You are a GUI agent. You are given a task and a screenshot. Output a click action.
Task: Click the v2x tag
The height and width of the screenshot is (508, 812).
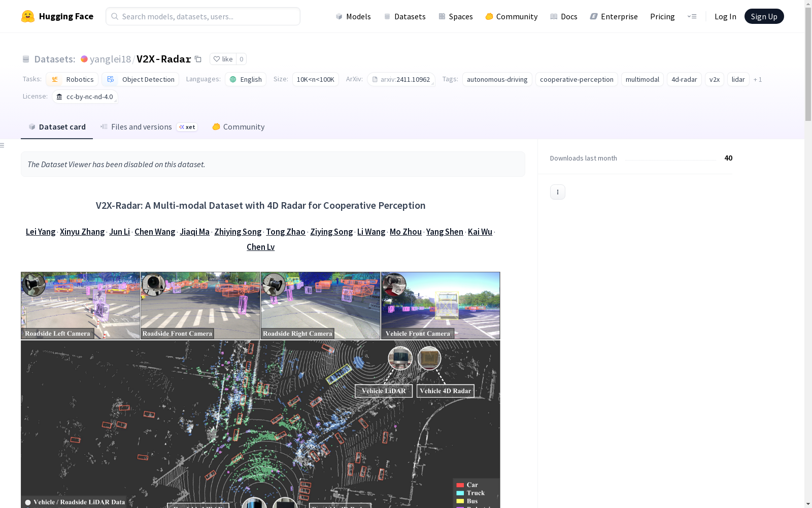715,79
